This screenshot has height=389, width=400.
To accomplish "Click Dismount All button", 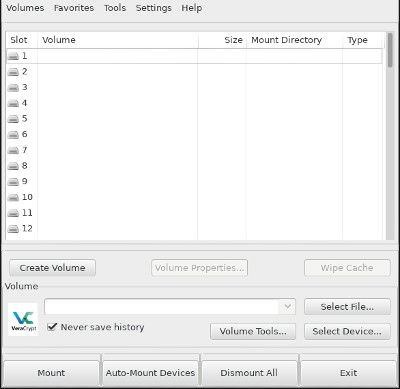I will coord(249,372).
